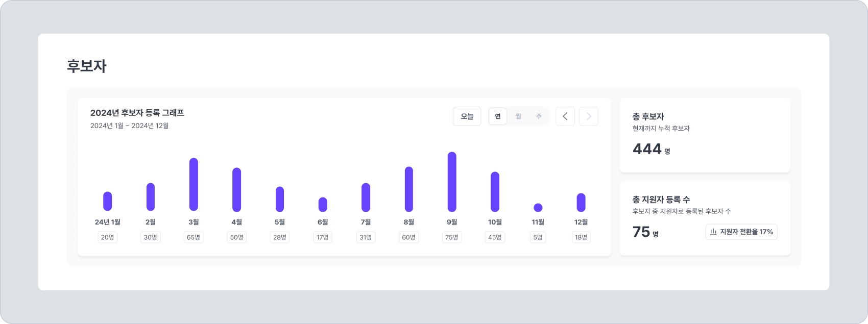This screenshot has height=324, width=868.
Task: Click the 24년 1월 month label
Action: coord(107,222)
